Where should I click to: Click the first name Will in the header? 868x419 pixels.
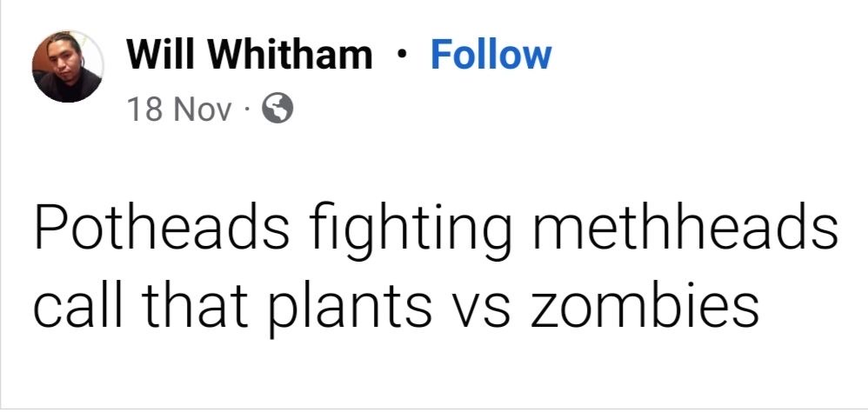162,55
